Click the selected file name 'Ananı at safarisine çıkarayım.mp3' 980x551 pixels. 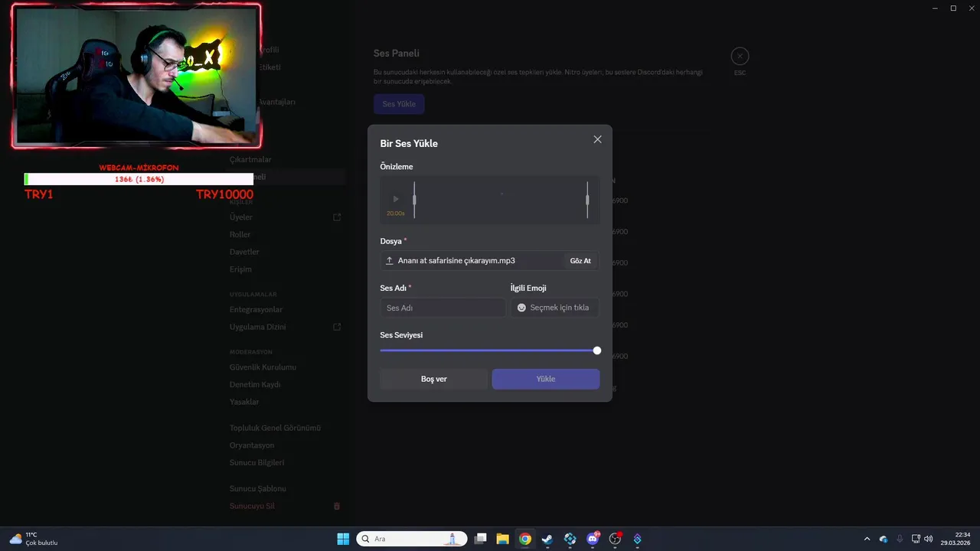(x=456, y=261)
